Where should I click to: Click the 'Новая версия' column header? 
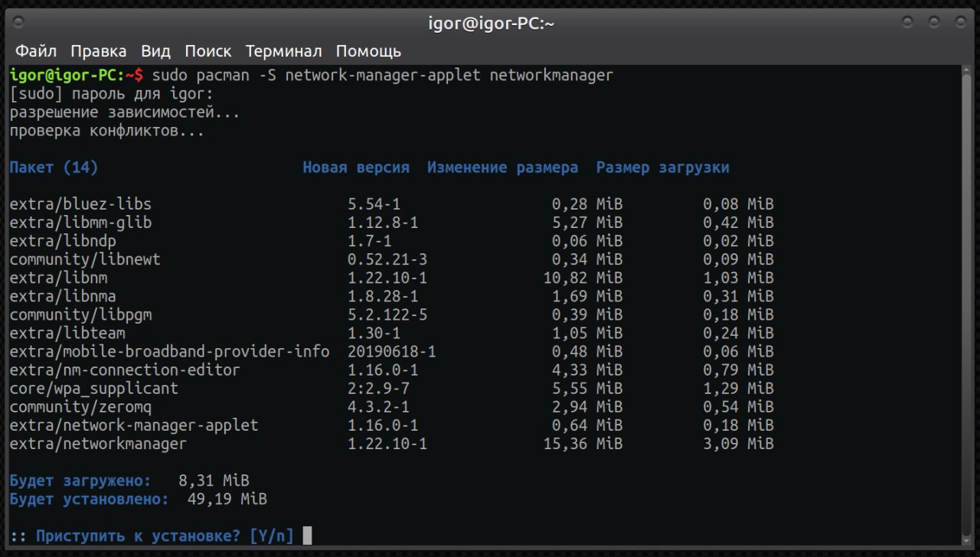pos(356,168)
